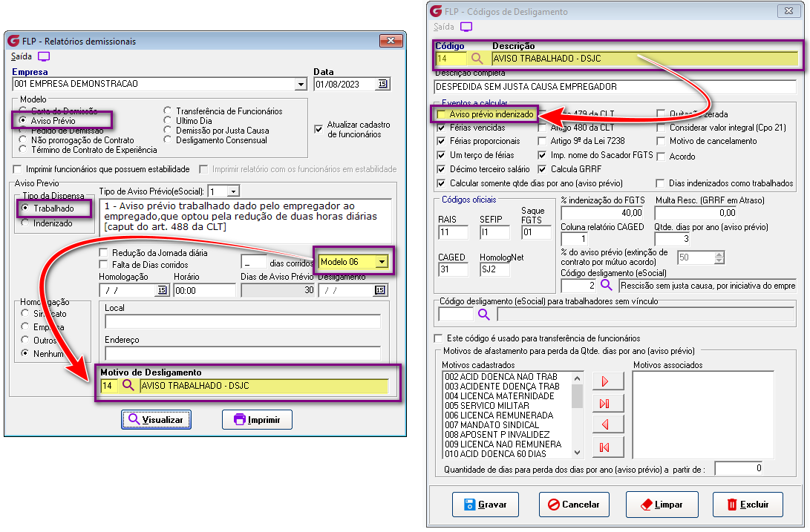Click the Endereço input field
The height and width of the screenshot is (532, 810).
(x=243, y=353)
